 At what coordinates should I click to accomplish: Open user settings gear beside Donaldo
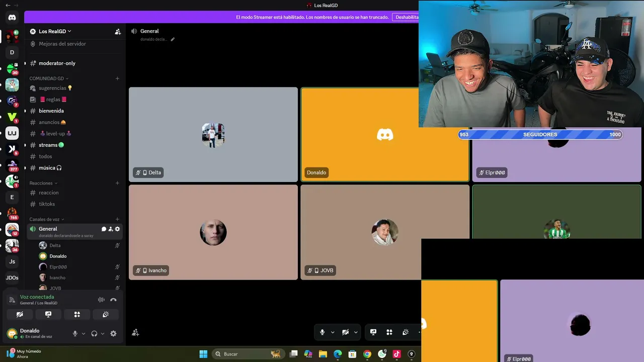pyautogui.click(x=113, y=333)
